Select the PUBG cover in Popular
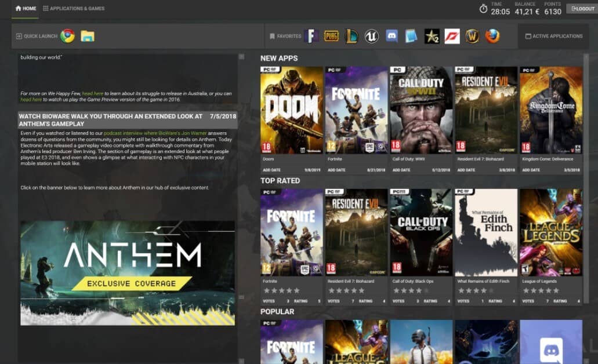Screen dimensions: 598x364 tap(421, 342)
